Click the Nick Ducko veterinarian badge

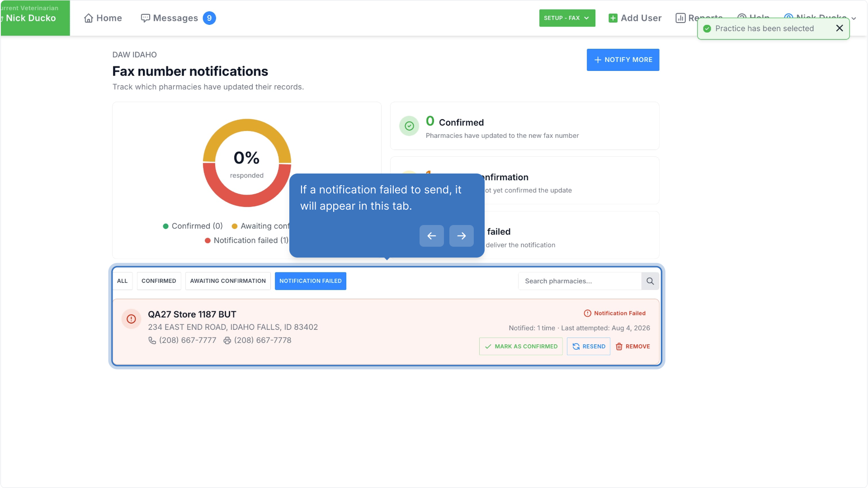(x=35, y=18)
